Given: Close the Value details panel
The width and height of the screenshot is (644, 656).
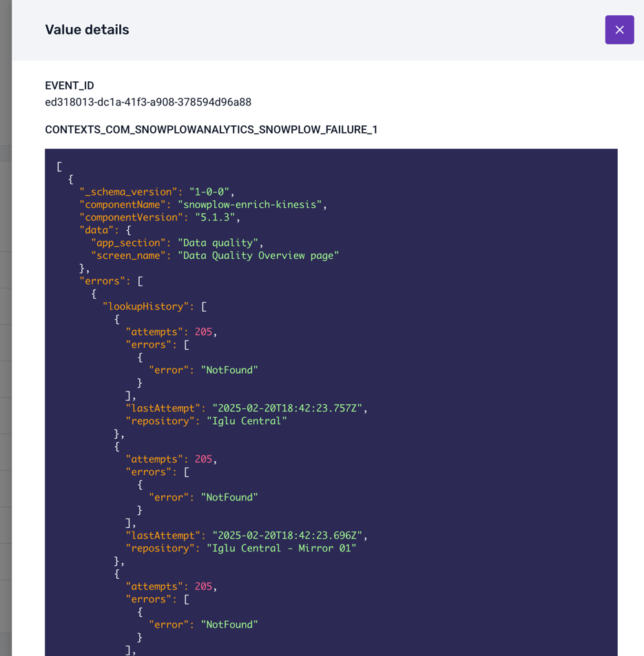Looking at the screenshot, I should (x=619, y=30).
